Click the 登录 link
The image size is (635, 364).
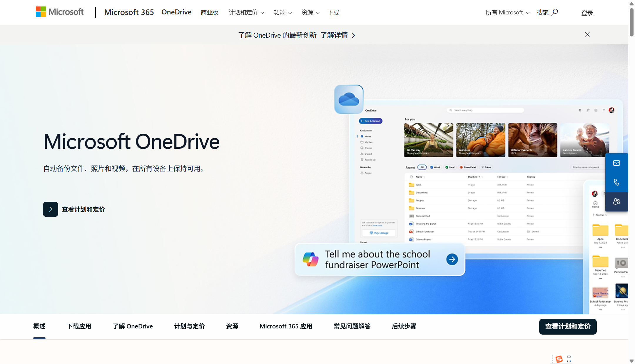point(587,13)
